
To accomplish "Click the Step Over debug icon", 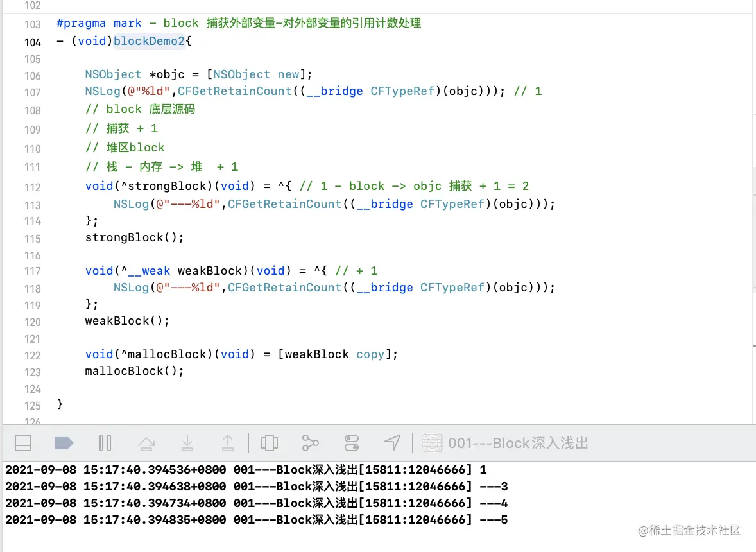I will coord(146,443).
